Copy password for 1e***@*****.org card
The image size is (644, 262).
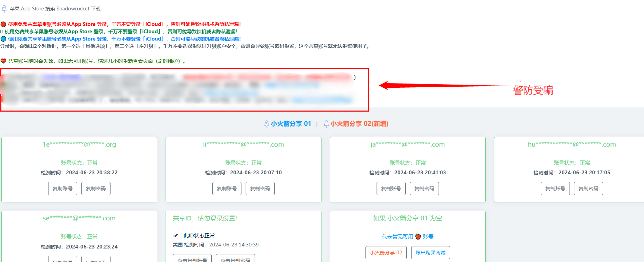tap(96, 189)
